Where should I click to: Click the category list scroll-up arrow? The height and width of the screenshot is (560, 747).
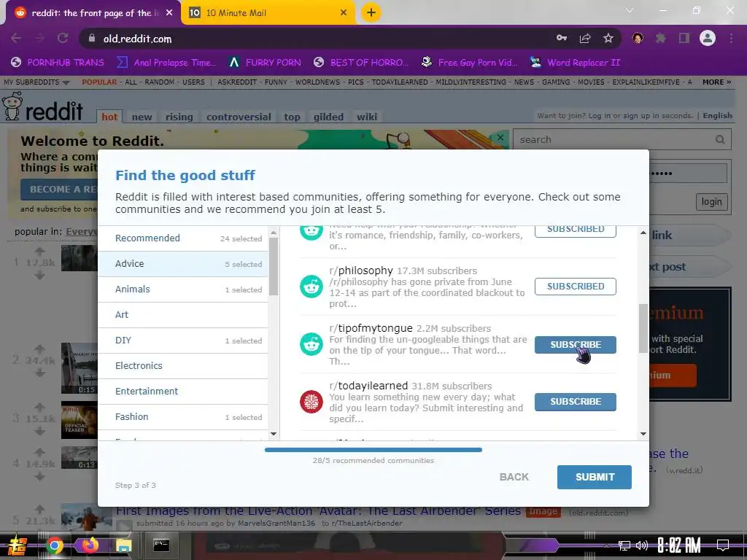pyautogui.click(x=274, y=233)
